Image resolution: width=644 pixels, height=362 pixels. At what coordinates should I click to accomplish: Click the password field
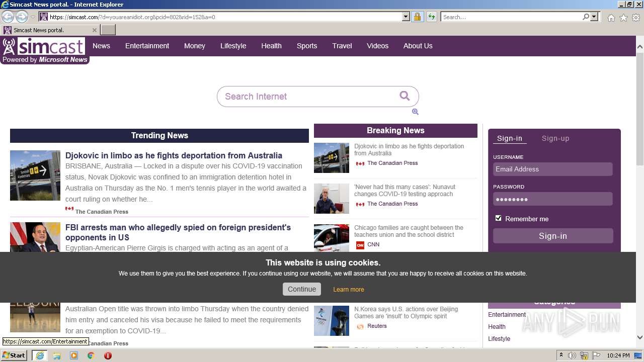[x=552, y=199]
